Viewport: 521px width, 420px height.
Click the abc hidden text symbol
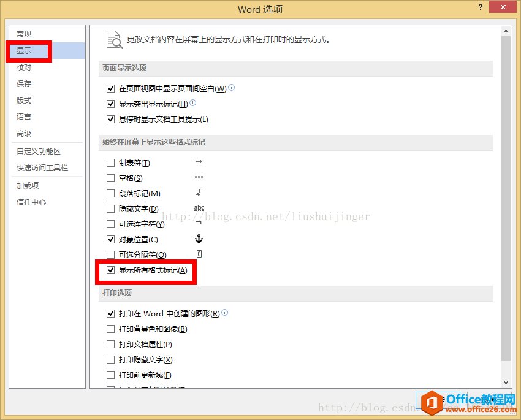click(x=199, y=208)
